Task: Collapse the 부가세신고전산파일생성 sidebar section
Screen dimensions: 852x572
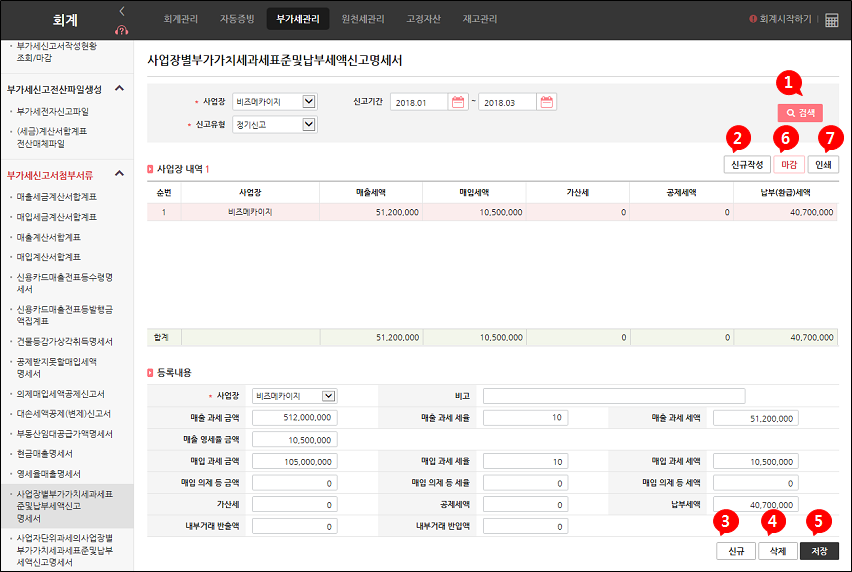Action: point(120,88)
